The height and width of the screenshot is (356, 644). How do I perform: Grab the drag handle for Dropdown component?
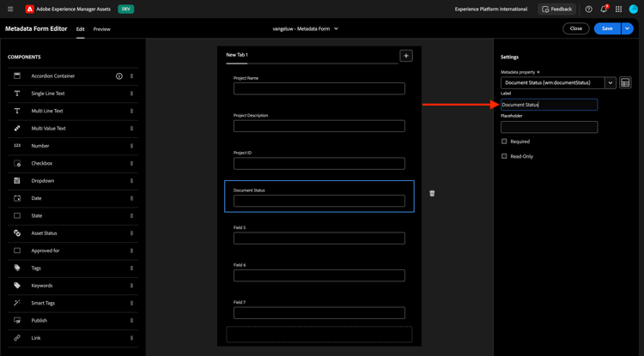coord(132,180)
